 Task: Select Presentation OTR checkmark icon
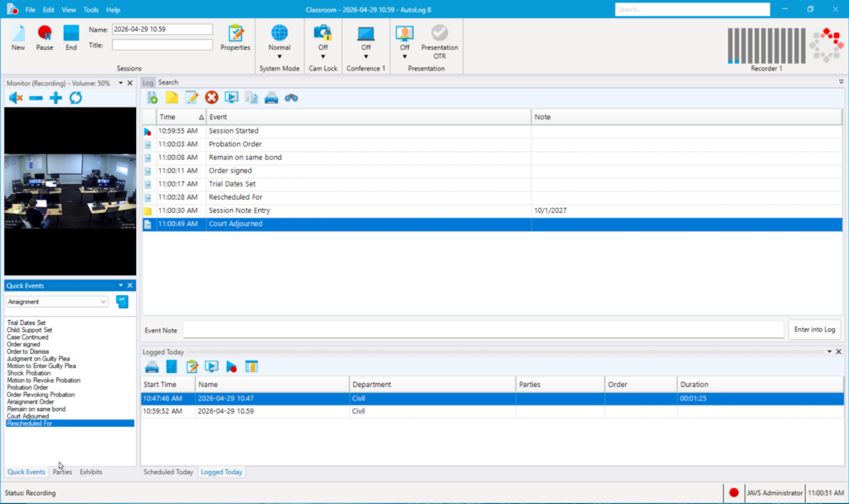(x=439, y=33)
